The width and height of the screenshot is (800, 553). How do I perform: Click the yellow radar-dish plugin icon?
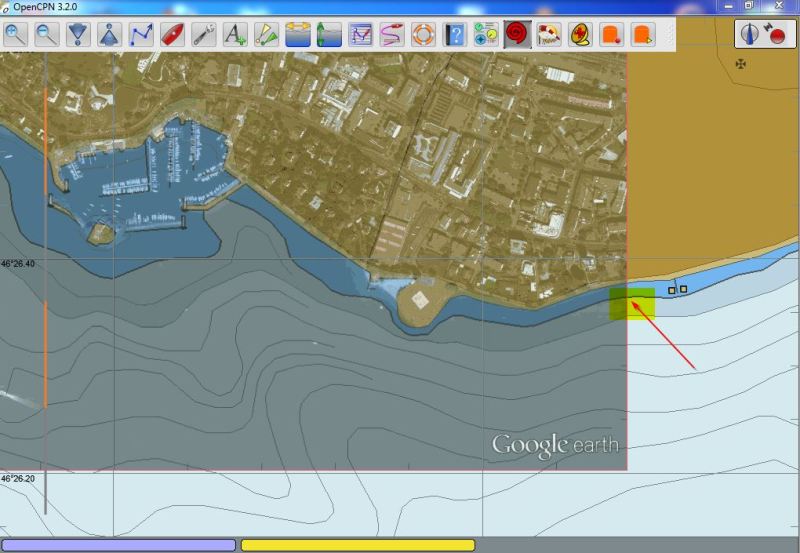(581, 35)
